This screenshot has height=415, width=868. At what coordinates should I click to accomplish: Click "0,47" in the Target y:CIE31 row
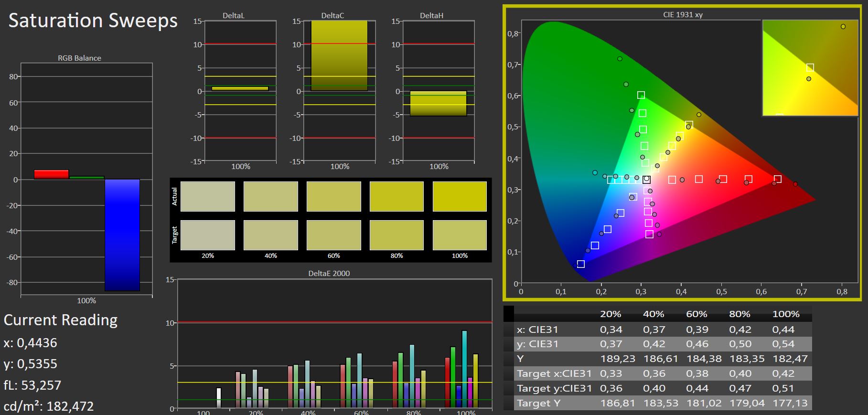740,388
